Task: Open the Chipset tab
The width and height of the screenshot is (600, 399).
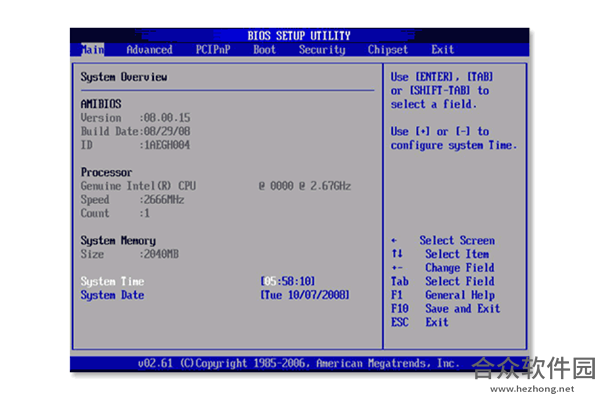Action: coord(388,50)
